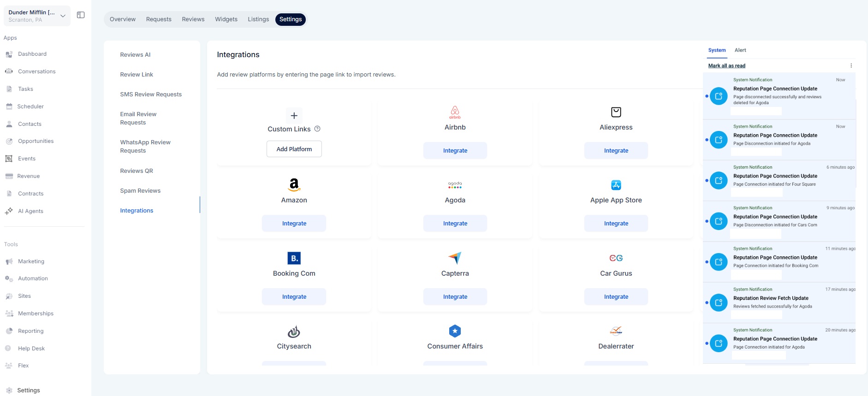Click the Settings gear icon at sidebar bottom
The image size is (868, 396).
[x=9, y=390]
